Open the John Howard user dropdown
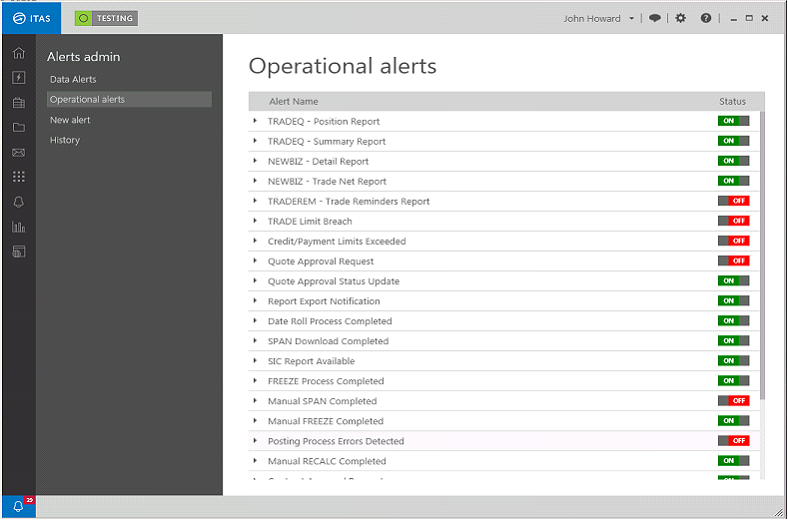Viewport: 788px width, 520px height. pos(599,19)
